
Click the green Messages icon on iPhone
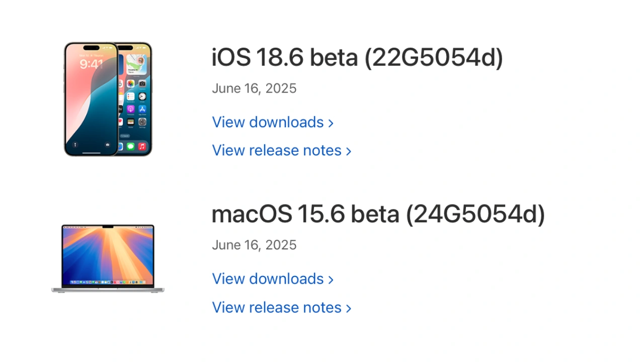tap(131, 146)
